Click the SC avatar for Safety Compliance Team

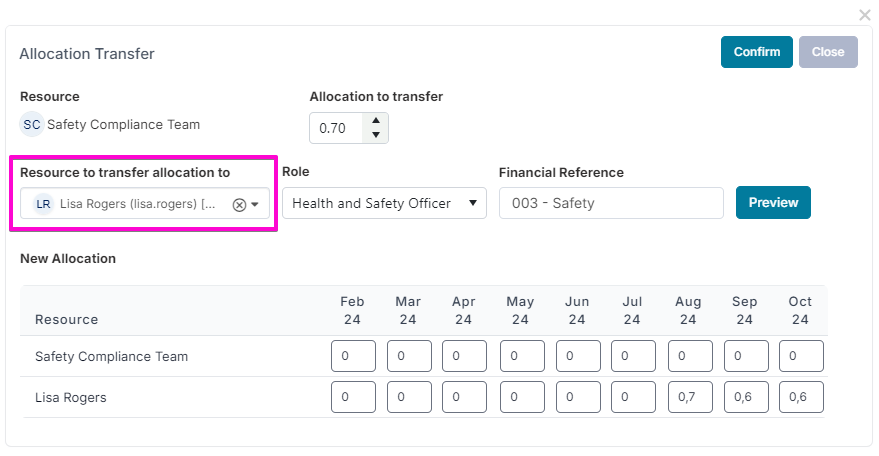tap(32, 125)
